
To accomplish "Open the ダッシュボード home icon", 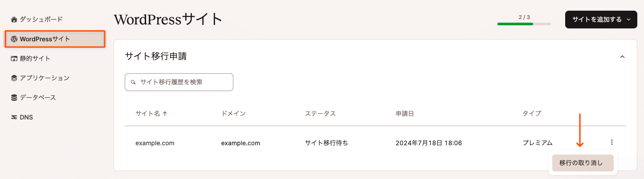I will click(x=14, y=20).
